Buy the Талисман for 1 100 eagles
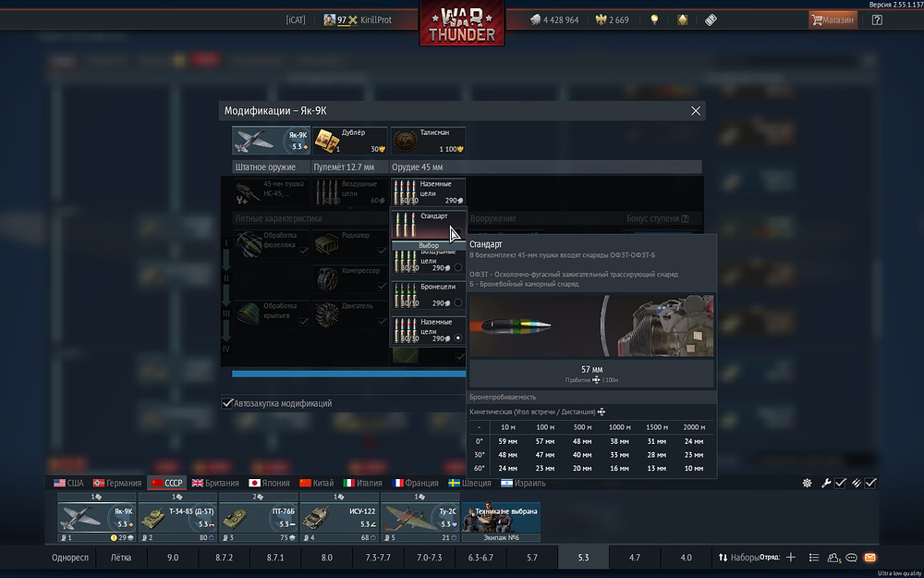 [428, 141]
